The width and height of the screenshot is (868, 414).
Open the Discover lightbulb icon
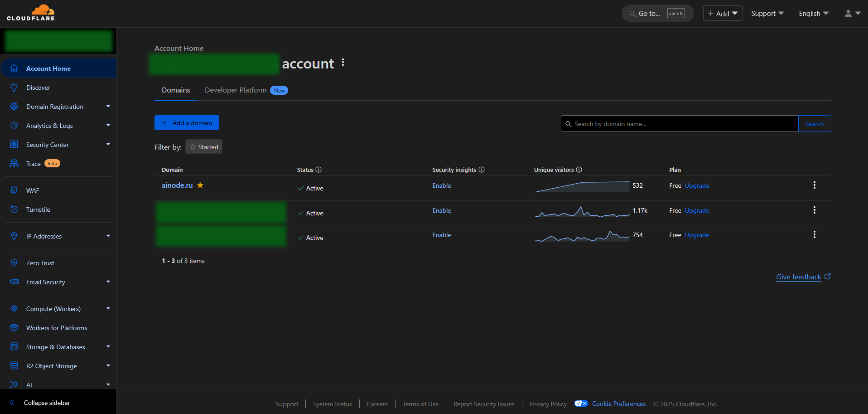click(14, 87)
